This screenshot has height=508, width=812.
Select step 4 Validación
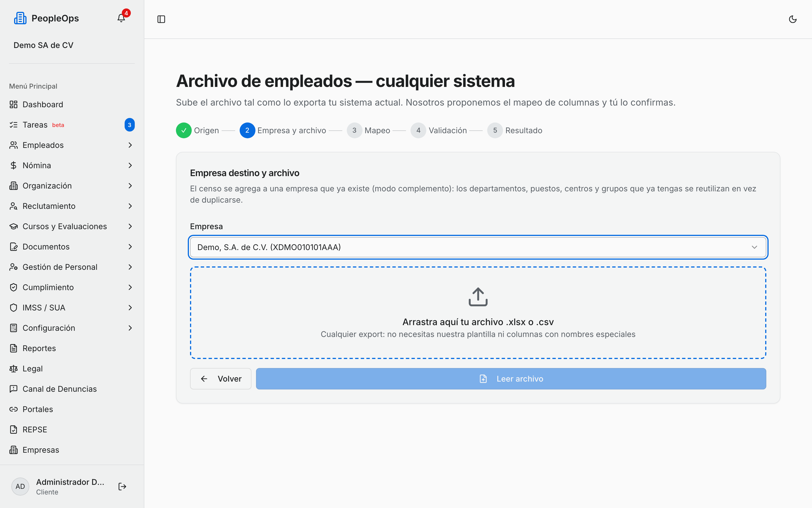[x=438, y=130]
